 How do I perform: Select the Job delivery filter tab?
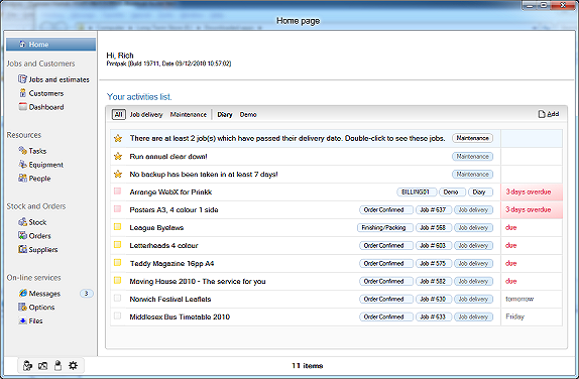click(146, 115)
